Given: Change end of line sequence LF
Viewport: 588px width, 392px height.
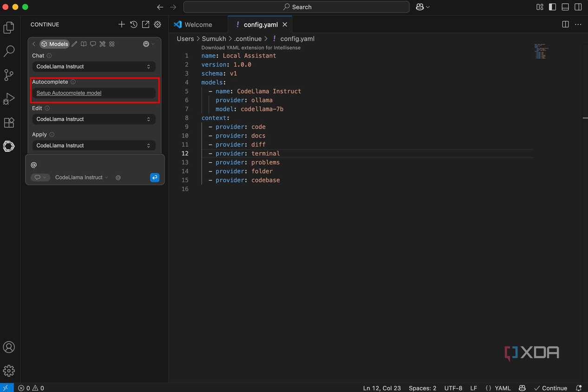Looking at the screenshot, I should (x=474, y=388).
